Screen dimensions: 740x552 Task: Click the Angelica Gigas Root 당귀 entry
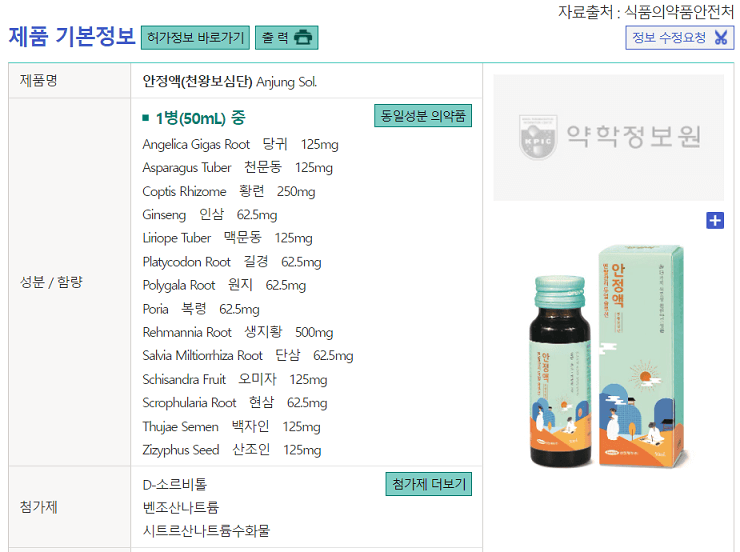240,144
